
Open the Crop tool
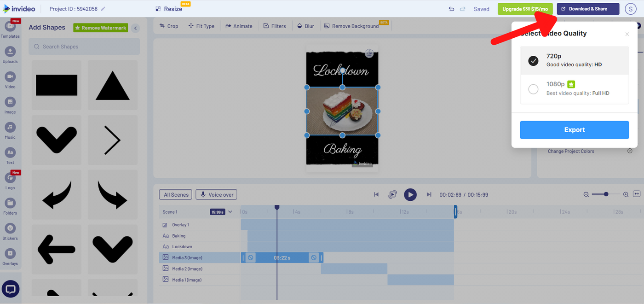168,26
